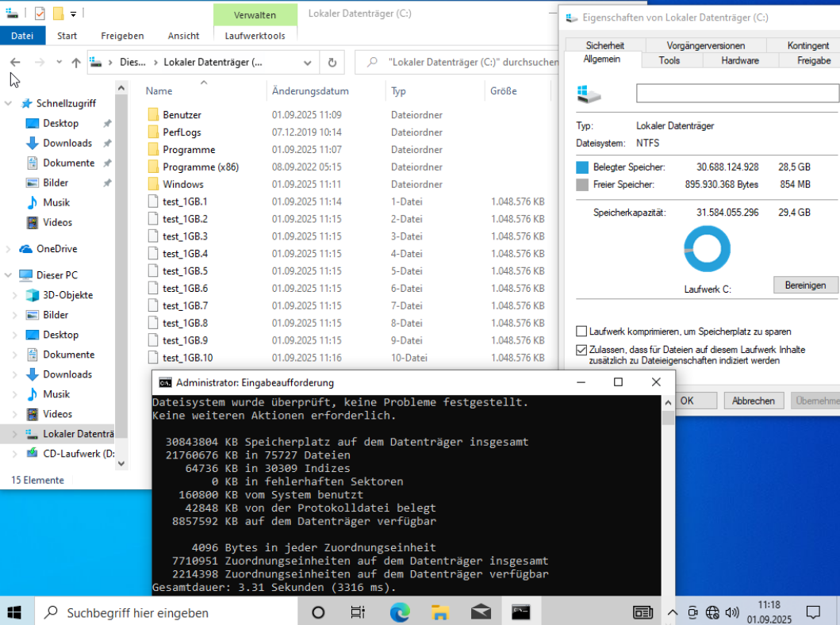840x625 pixels.
Task: Open the notification center icon
Action: click(x=813, y=612)
